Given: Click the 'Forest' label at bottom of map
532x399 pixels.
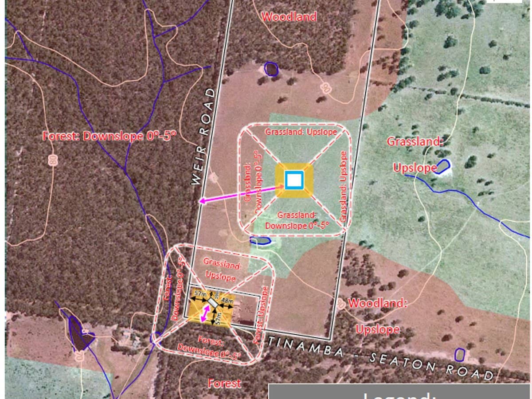Looking at the screenshot, I should (x=225, y=383).
